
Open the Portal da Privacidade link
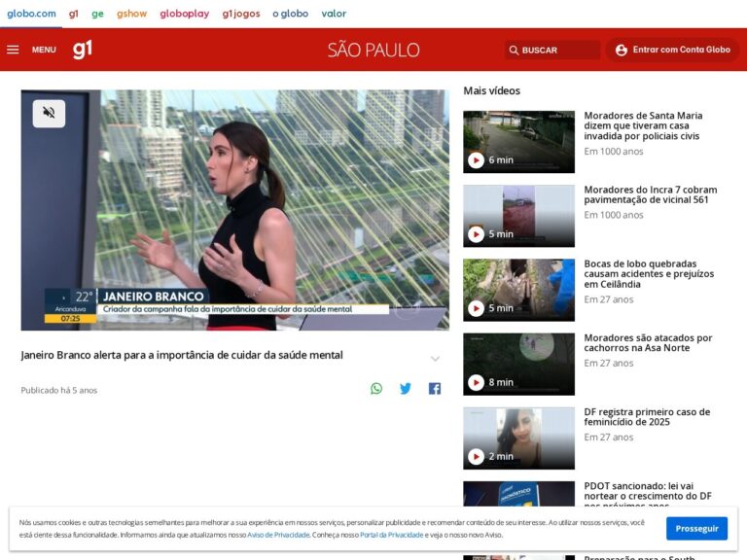tap(391, 535)
